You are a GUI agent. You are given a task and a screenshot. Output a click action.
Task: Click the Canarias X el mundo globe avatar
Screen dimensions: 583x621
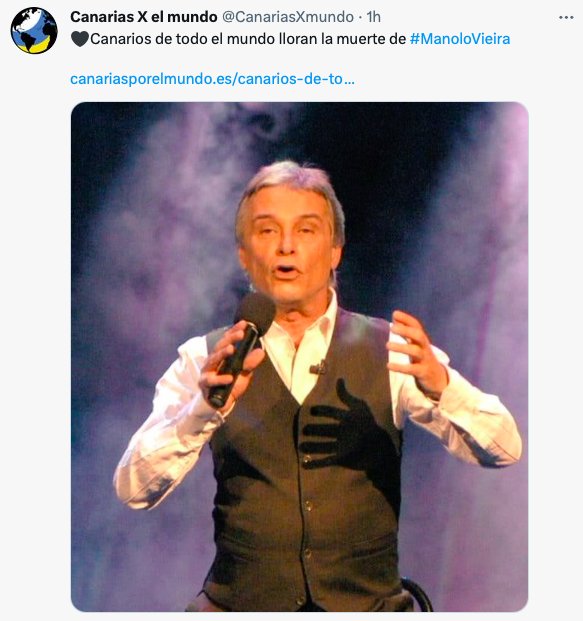pyautogui.click(x=34, y=30)
